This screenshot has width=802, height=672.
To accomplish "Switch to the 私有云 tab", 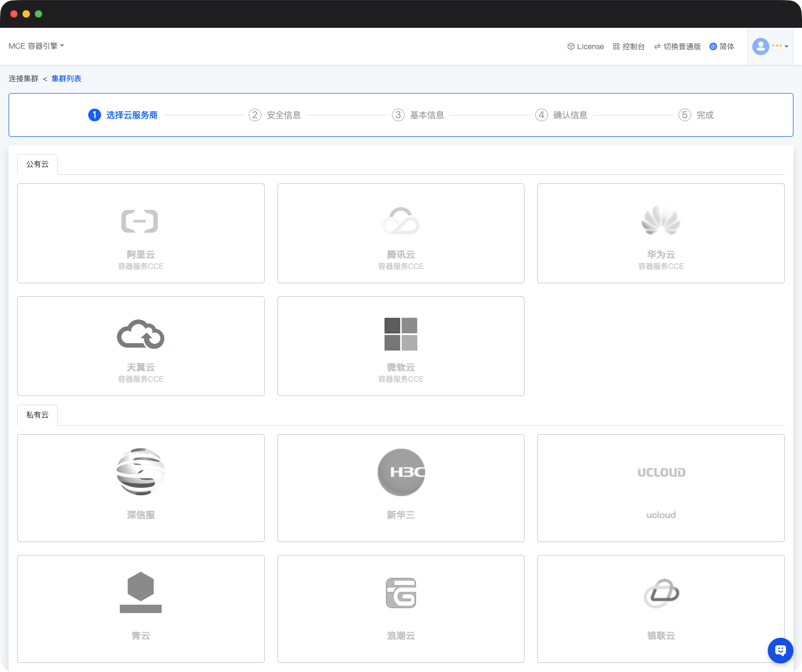I will (x=37, y=415).
